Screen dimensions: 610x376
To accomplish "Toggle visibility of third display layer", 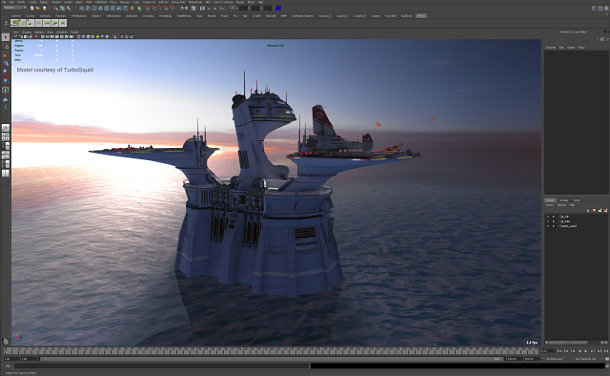I will tap(548, 226).
